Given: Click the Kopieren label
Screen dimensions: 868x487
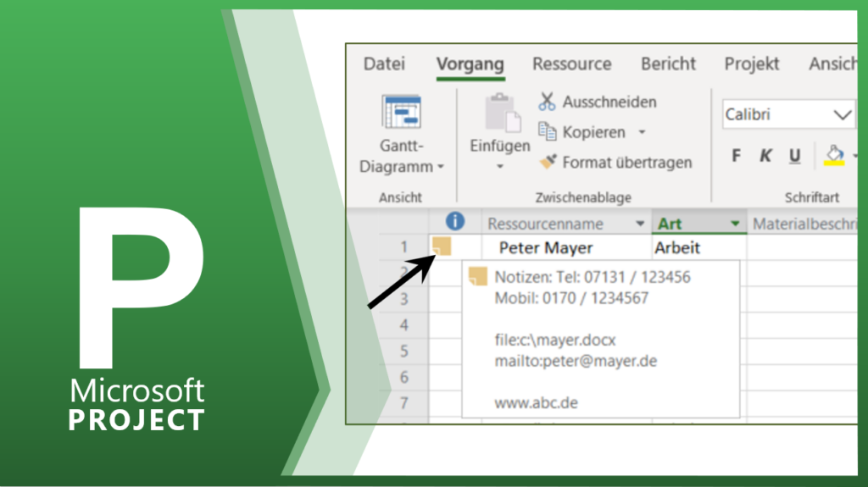Looking at the screenshot, I should (593, 132).
